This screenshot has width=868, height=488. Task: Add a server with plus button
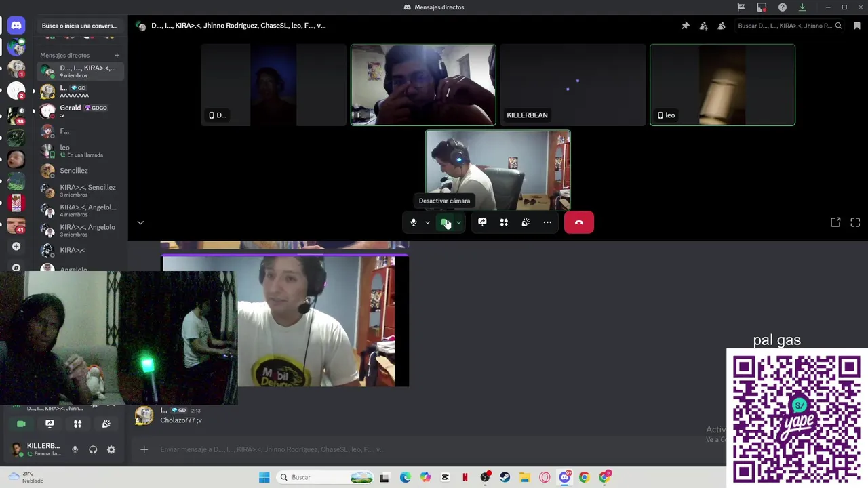click(x=16, y=246)
